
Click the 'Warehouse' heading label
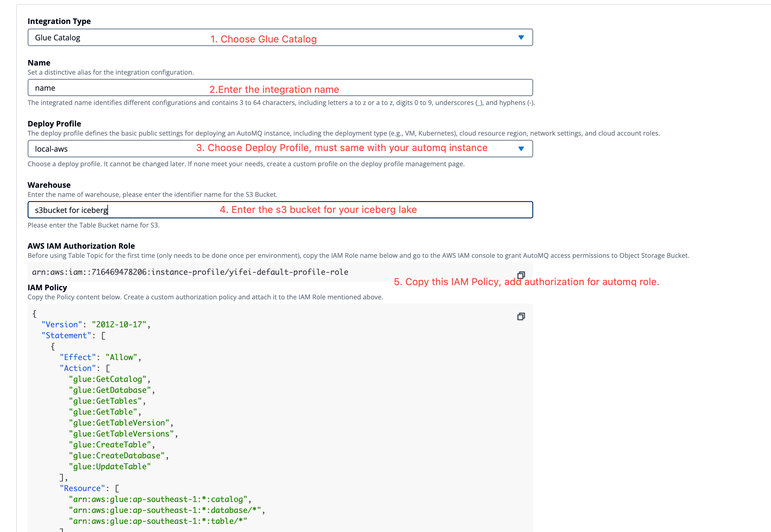coord(49,185)
